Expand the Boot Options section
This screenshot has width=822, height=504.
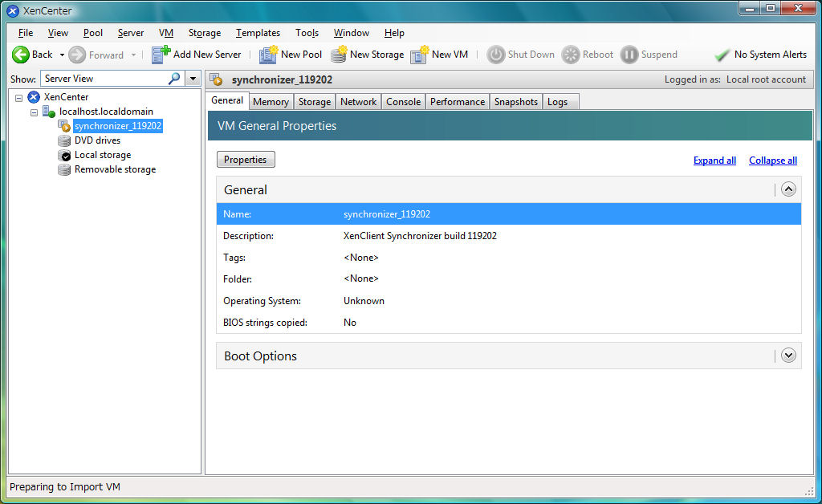click(788, 356)
